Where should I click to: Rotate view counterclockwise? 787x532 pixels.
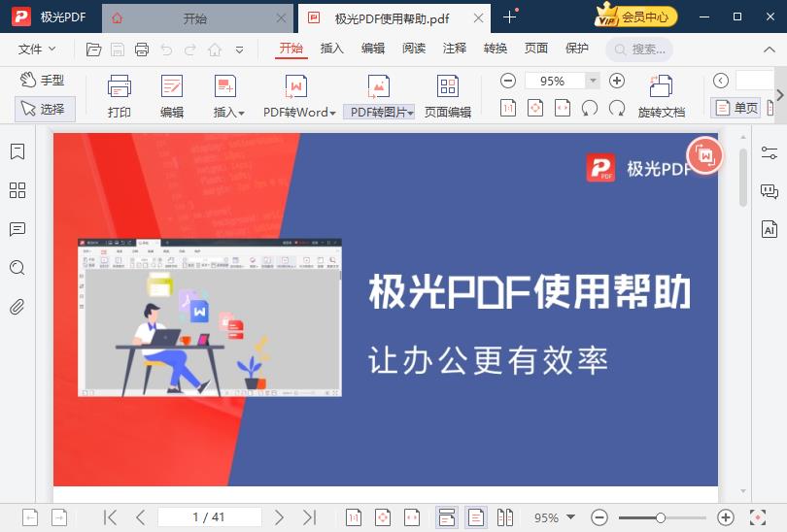click(x=589, y=108)
